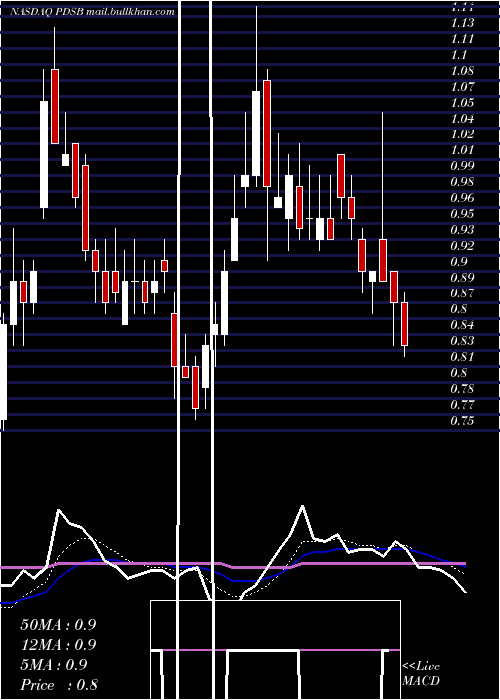Click the tall white candlestick near 1.05

[x=44, y=154]
